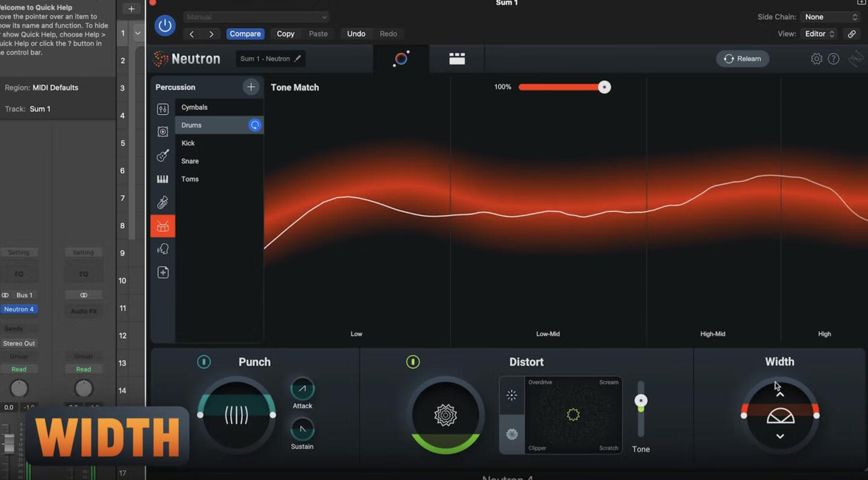
Task: Select Snare in the Percussion list
Action: 219,161
